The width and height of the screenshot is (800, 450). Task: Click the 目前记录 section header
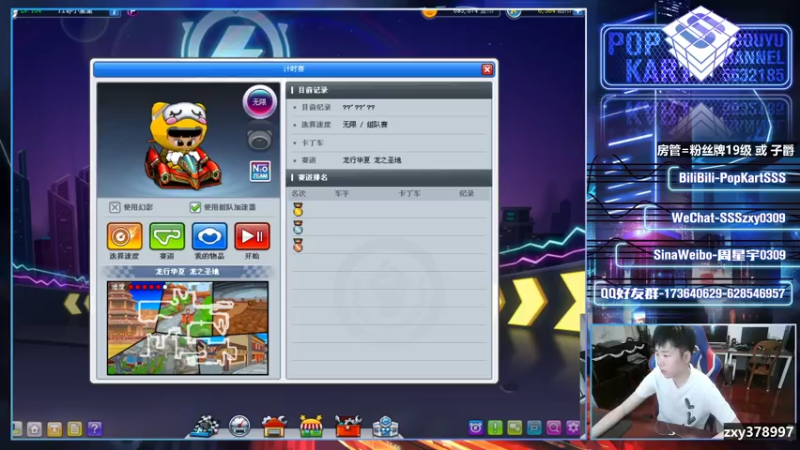[389, 90]
